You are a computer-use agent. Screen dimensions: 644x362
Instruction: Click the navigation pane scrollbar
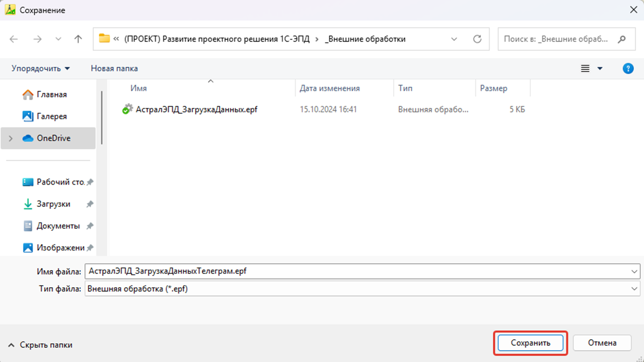click(102, 117)
